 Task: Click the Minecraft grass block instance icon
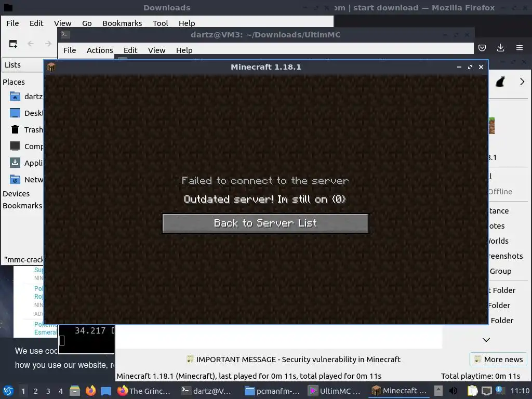[x=491, y=126]
